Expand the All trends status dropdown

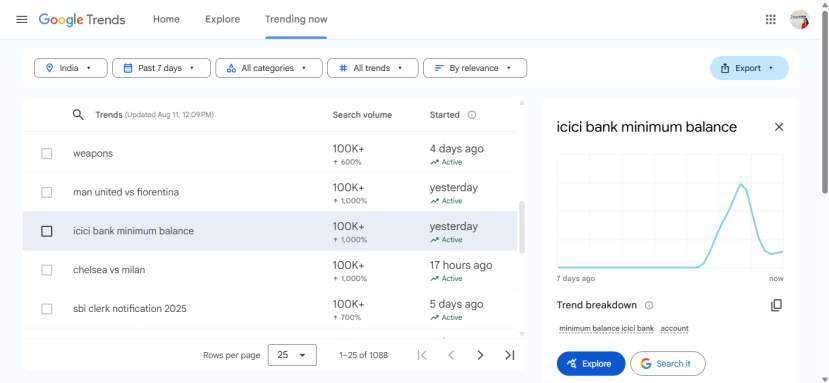(x=373, y=68)
